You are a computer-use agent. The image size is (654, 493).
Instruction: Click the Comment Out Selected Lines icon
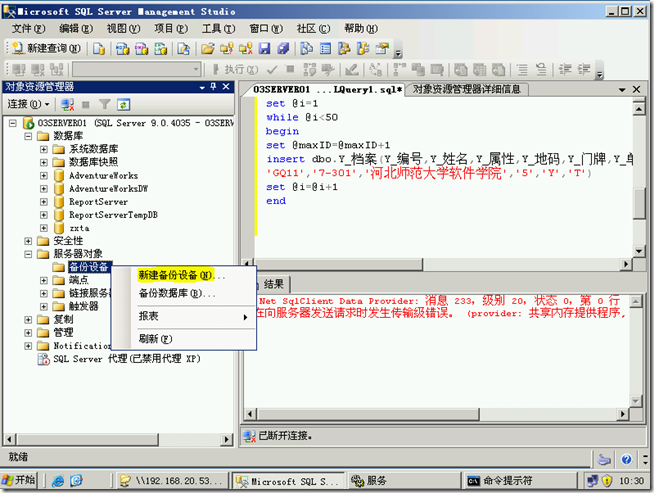(x=522, y=69)
